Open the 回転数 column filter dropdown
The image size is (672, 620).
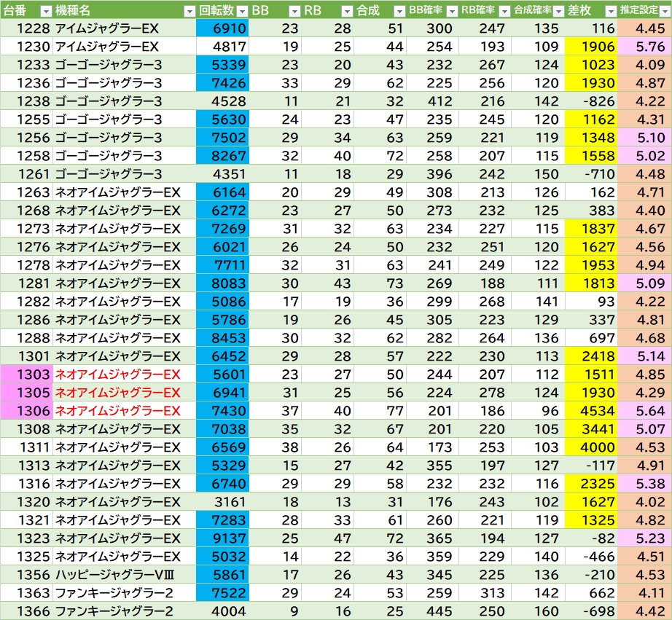coord(241,11)
